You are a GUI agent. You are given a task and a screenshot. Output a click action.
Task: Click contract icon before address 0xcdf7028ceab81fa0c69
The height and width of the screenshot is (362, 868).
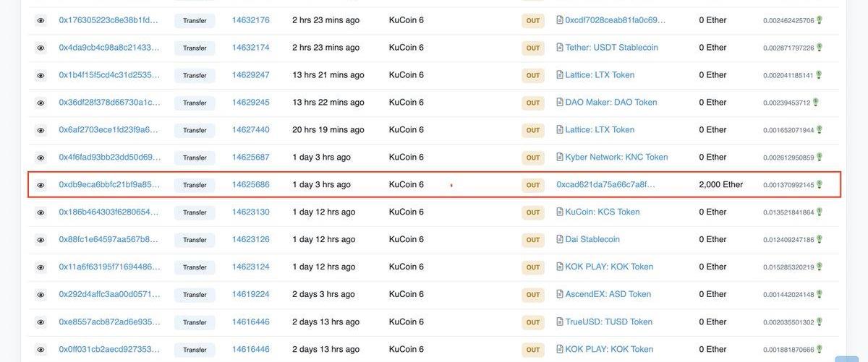tap(559, 20)
